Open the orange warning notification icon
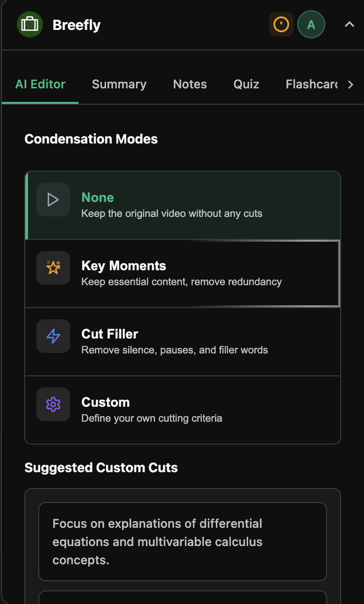 point(281,24)
